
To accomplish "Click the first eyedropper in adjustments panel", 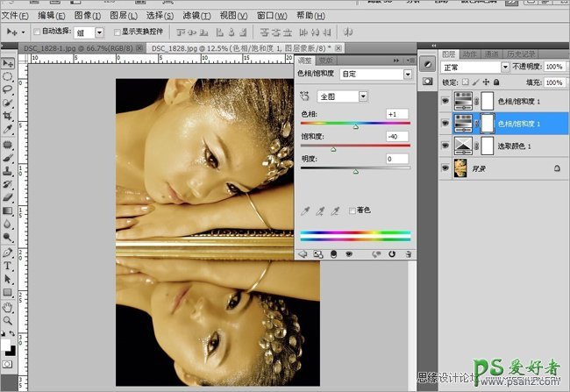I will tap(304, 210).
